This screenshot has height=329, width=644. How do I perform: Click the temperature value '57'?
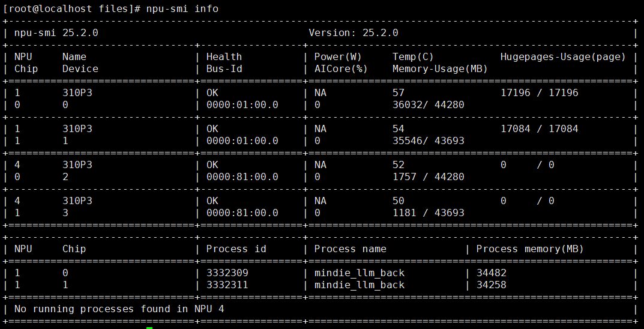(399, 93)
